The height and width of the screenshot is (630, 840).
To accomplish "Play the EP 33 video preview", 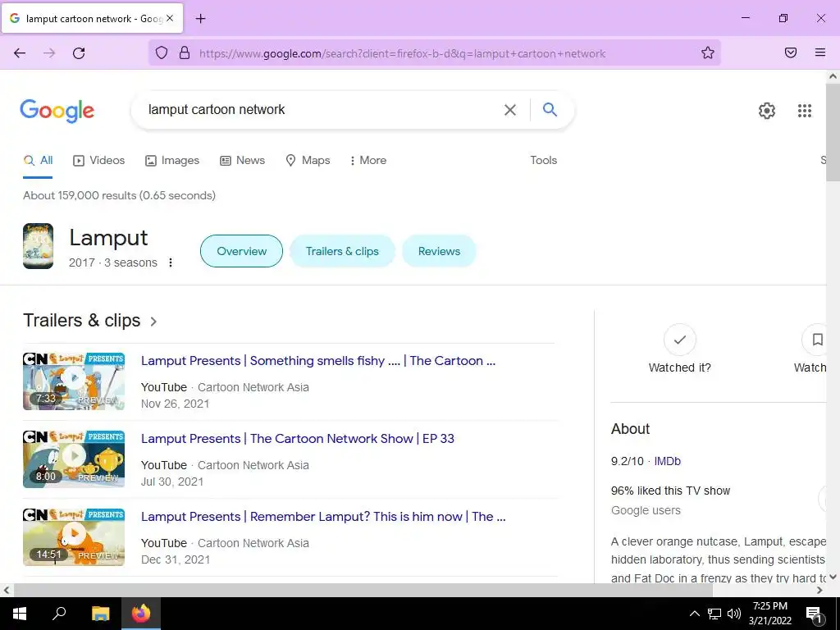I will pyautogui.click(x=74, y=459).
